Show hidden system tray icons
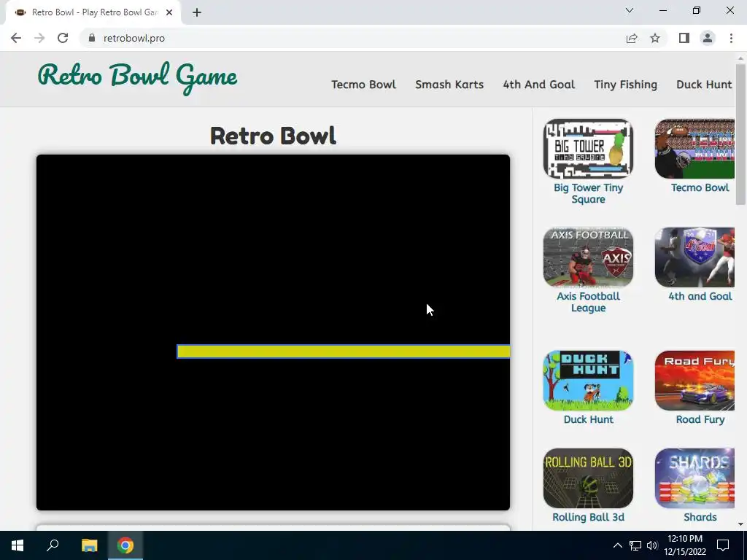This screenshot has height=560, width=747. (617, 545)
